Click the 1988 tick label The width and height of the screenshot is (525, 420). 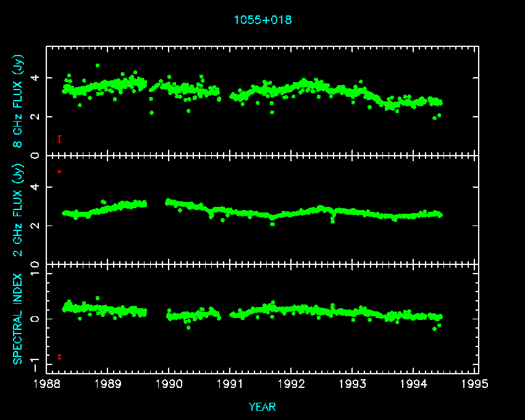click(x=48, y=384)
